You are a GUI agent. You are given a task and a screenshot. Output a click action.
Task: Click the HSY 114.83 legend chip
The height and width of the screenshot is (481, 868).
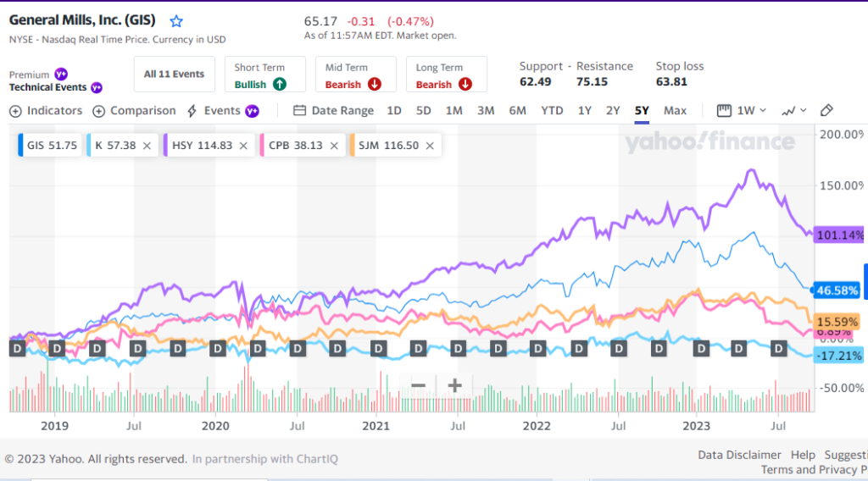(208, 146)
